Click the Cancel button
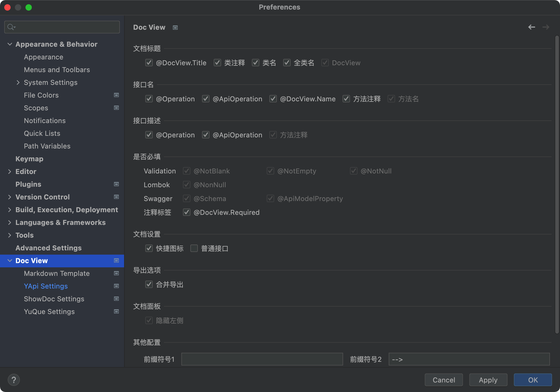The image size is (560, 392). point(444,380)
